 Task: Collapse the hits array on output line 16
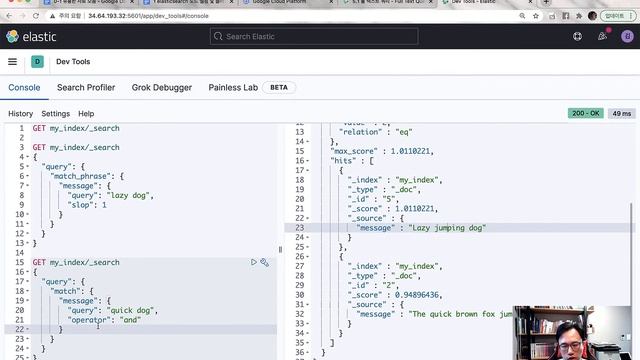[x=307, y=161]
